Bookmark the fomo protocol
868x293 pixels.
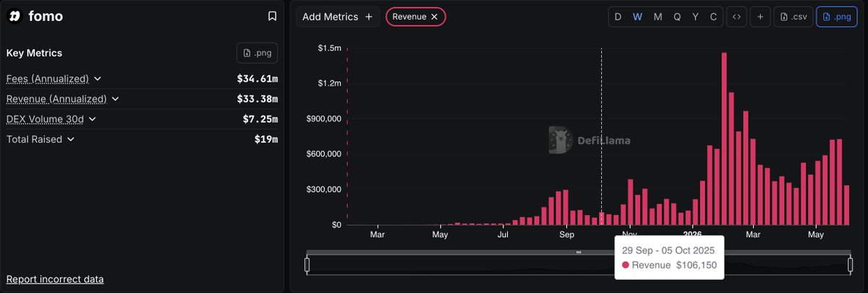272,16
